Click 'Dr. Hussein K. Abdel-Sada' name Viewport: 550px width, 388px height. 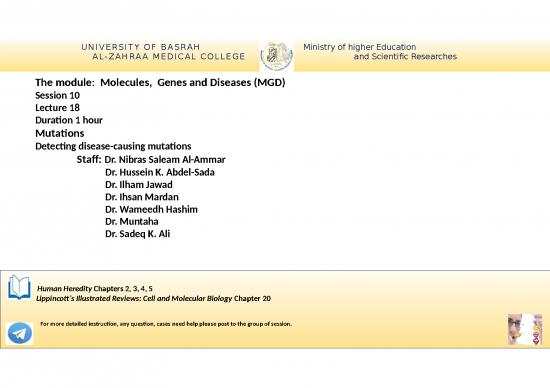pos(160,172)
